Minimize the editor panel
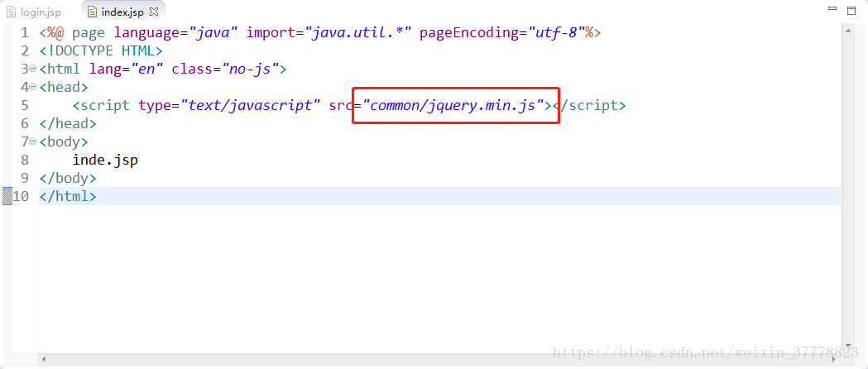868x369 pixels. pyautogui.click(x=832, y=9)
